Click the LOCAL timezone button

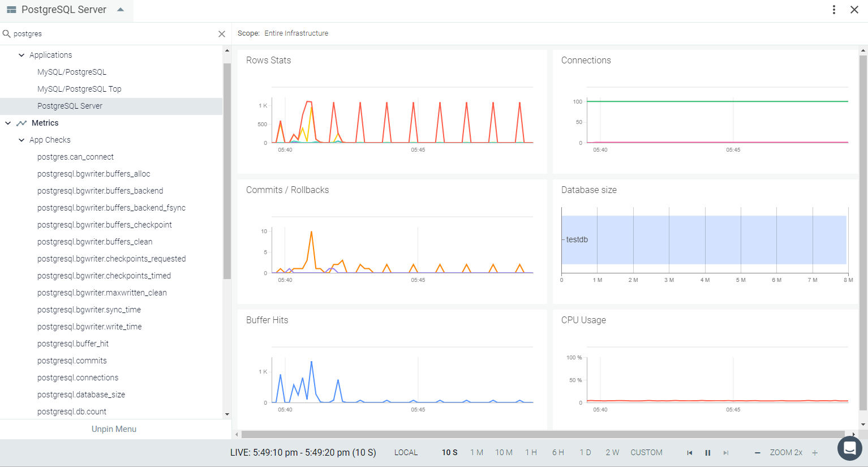[x=406, y=453]
